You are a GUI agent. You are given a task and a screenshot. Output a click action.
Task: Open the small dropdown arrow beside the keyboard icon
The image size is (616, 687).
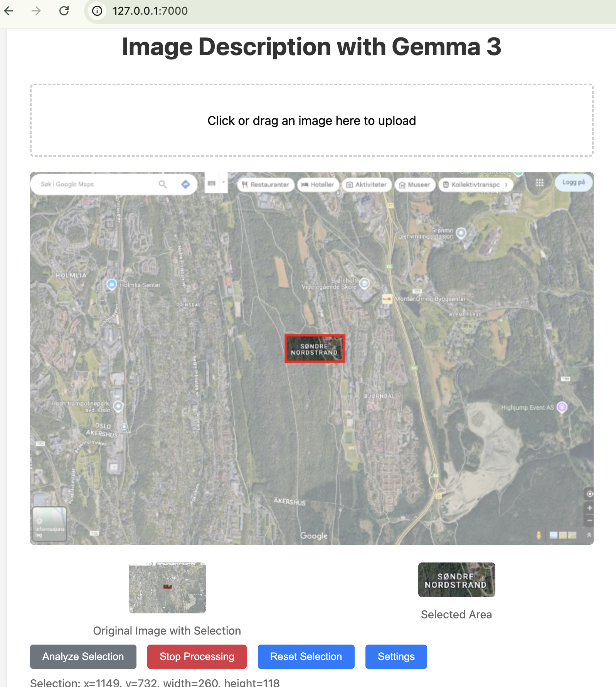(223, 182)
